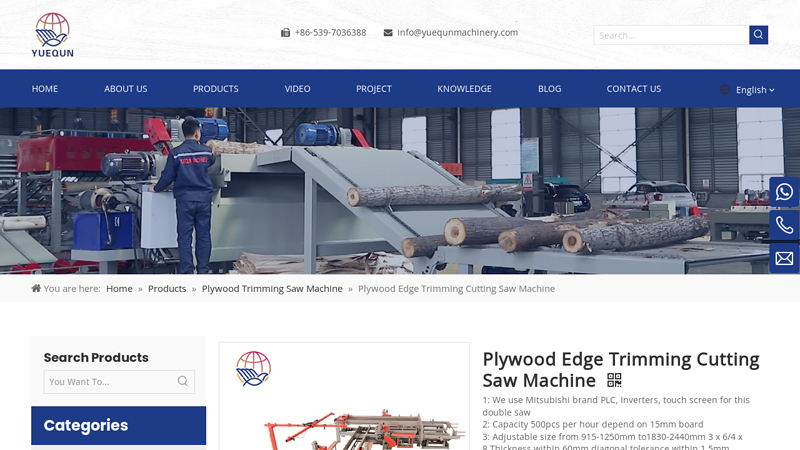Viewport: 800px width, 450px height.
Task: Click the globe logo on product image
Action: click(254, 368)
